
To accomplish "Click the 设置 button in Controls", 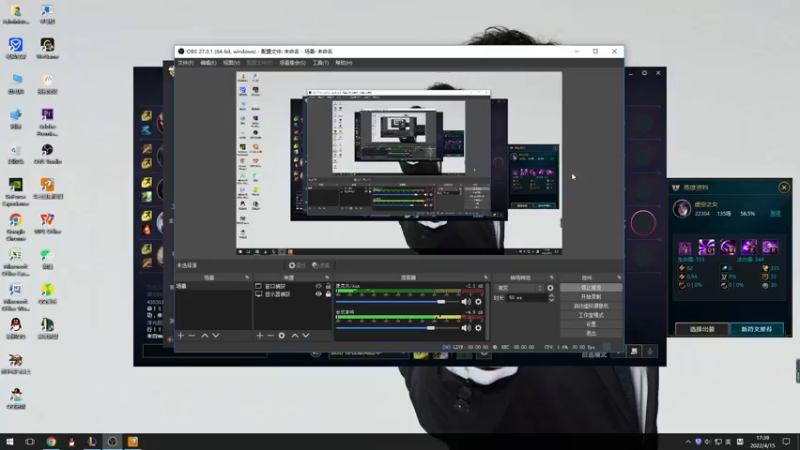I will [x=591, y=324].
